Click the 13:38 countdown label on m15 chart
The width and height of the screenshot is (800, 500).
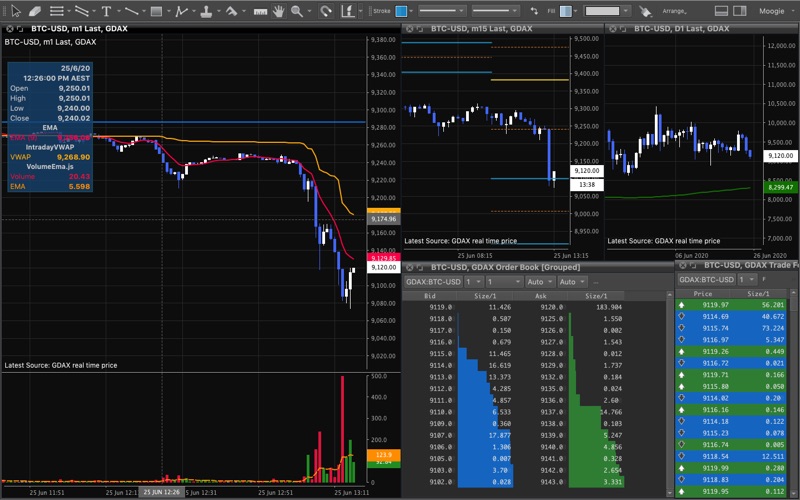(x=587, y=185)
